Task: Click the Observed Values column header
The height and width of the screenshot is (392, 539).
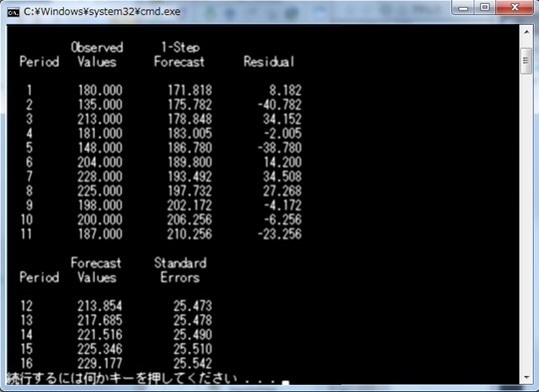Action: pyautogui.click(x=97, y=54)
